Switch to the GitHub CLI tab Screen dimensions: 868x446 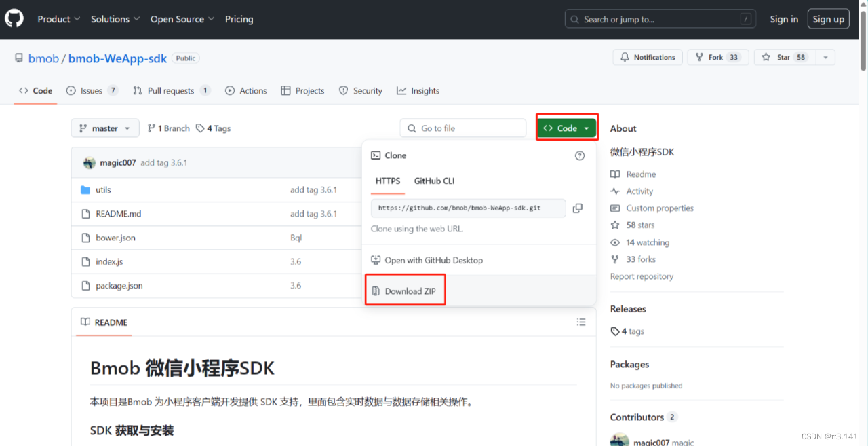point(434,181)
